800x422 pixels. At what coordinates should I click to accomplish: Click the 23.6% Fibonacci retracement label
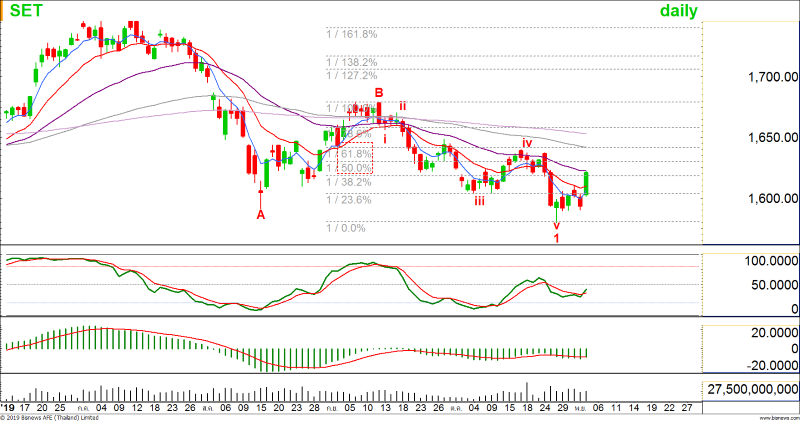[x=348, y=200]
